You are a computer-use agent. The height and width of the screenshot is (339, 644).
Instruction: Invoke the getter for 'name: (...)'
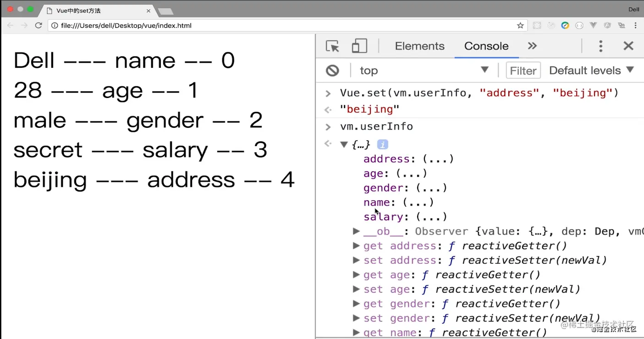(418, 202)
